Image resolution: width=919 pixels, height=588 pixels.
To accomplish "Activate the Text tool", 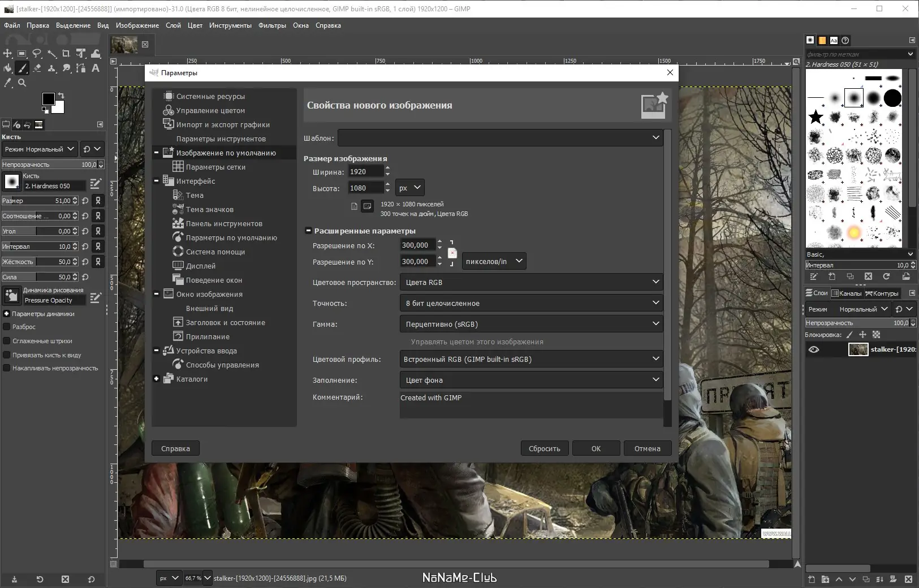I will 96,68.
